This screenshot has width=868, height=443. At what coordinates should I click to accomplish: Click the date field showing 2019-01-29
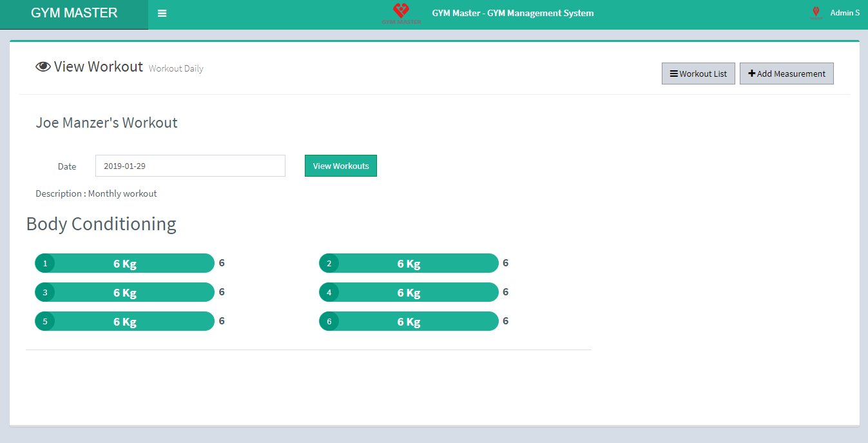[190, 166]
